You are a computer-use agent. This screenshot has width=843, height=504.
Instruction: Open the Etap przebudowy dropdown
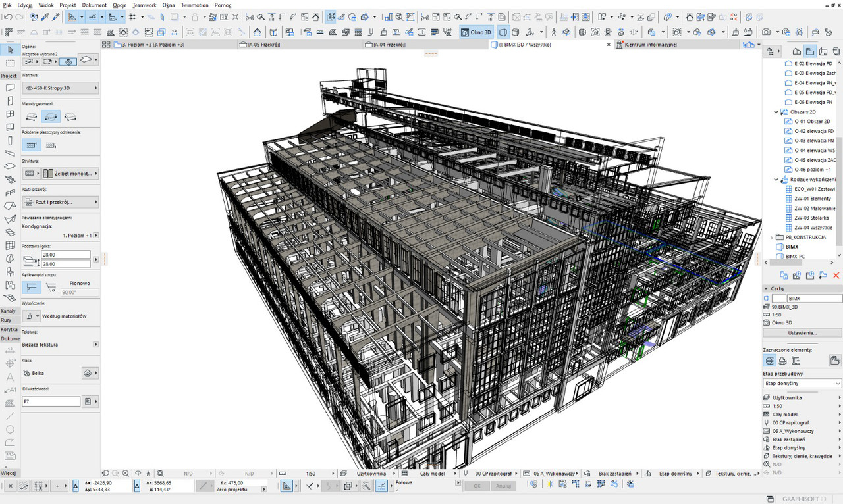pyautogui.click(x=802, y=383)
